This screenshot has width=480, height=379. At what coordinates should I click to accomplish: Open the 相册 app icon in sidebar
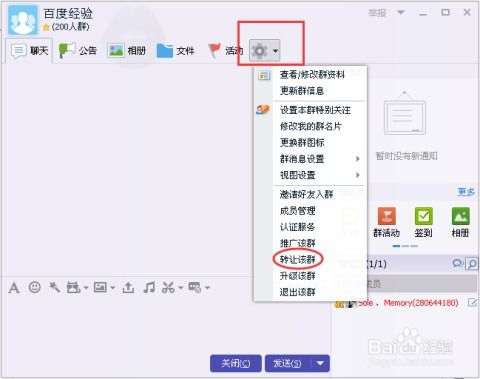coord(461,222)
